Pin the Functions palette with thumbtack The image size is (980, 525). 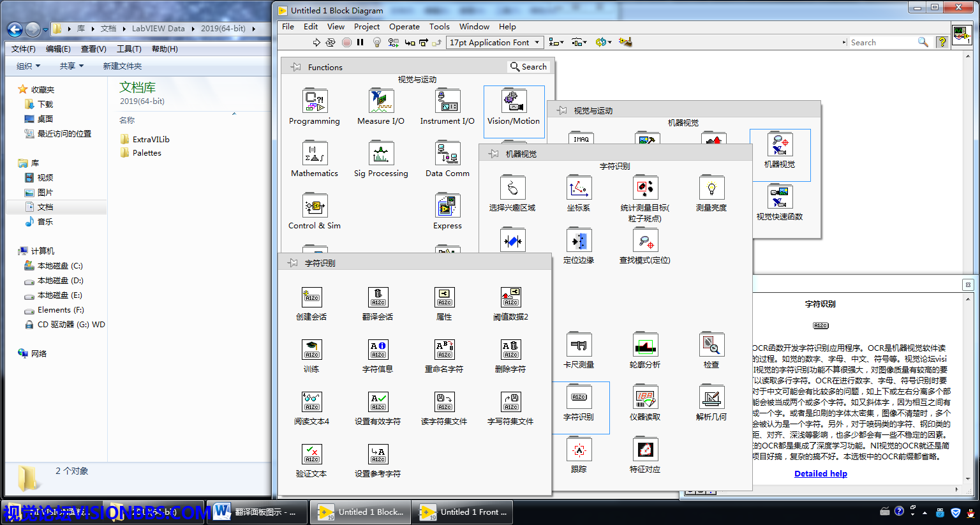point(296,67)
